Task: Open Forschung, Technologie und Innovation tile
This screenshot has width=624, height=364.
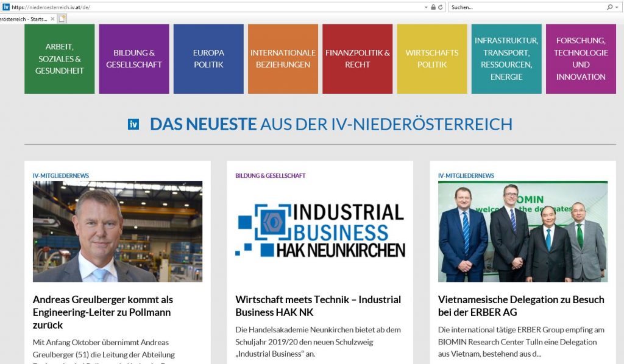Action: tap(581, 59)
